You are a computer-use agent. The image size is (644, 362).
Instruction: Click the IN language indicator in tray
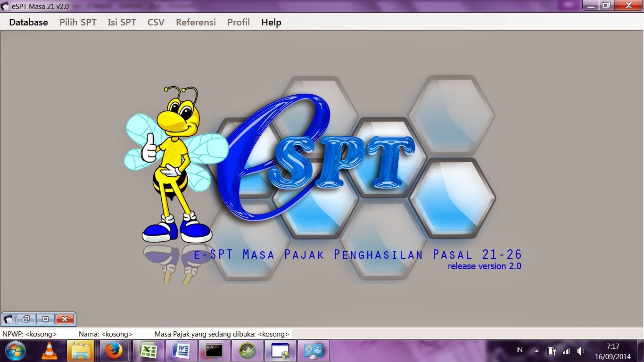click(519, 350)
